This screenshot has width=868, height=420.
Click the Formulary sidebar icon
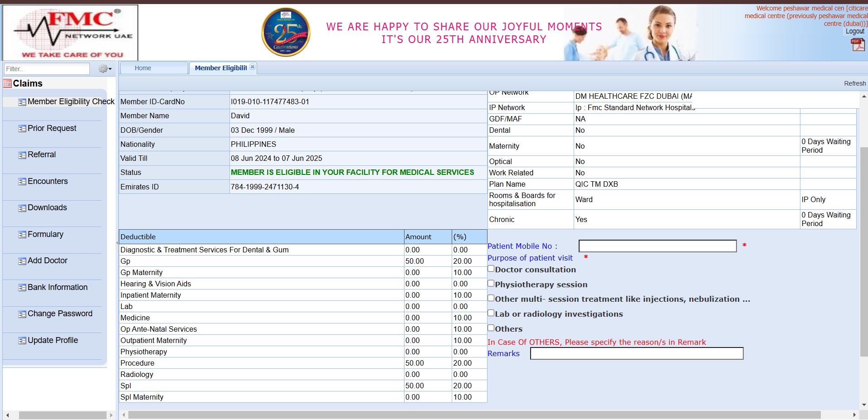point(22,235)
